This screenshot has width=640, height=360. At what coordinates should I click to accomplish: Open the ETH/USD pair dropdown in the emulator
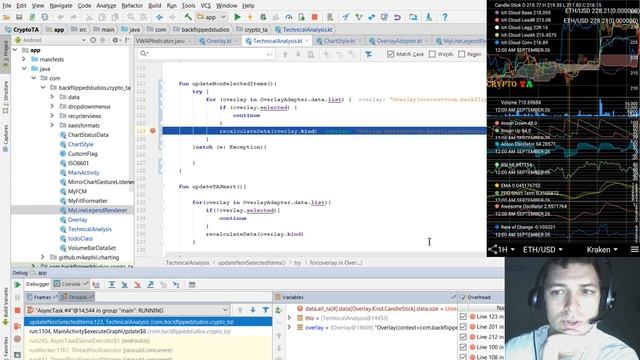coord(542,249)
